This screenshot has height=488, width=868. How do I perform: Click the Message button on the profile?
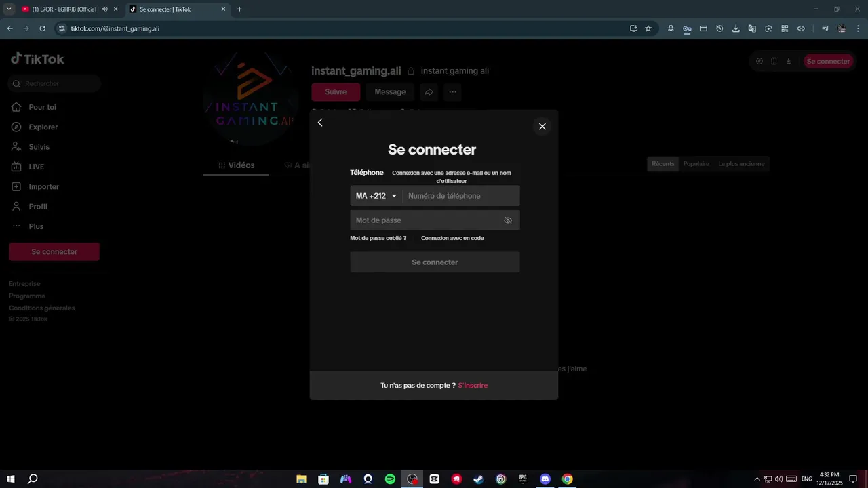point(390,92)
